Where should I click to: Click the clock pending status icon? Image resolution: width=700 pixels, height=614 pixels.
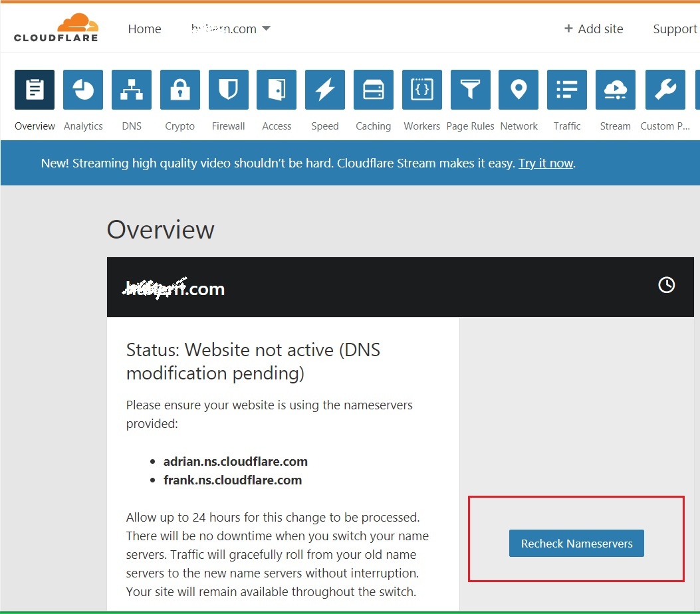[x=667, y=285]
